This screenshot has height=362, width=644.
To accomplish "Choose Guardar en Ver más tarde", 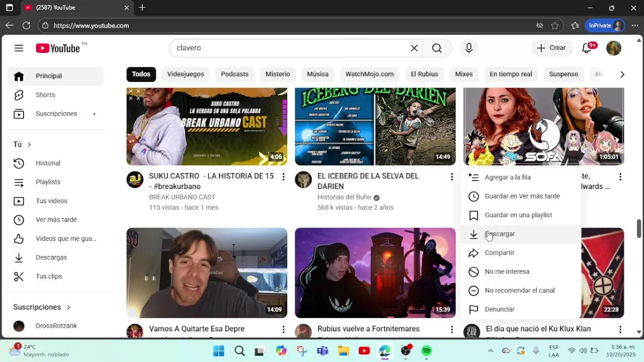I will [x=521, y=196].
